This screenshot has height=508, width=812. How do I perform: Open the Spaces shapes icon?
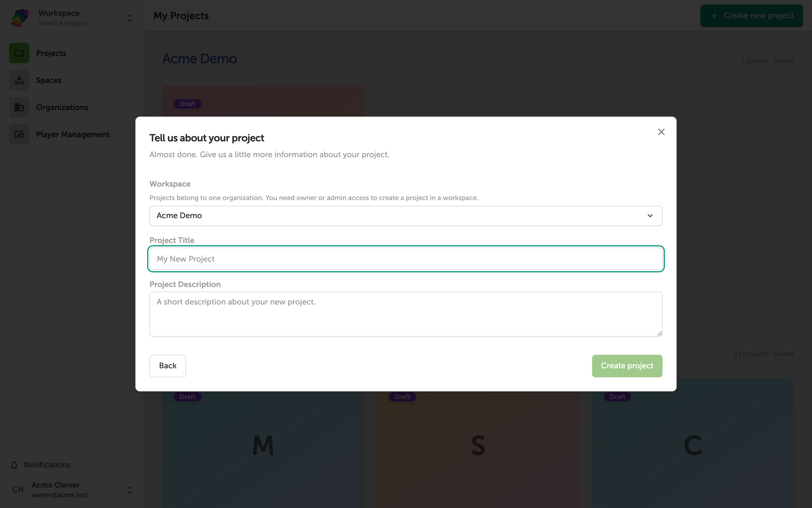click(19, 80)
